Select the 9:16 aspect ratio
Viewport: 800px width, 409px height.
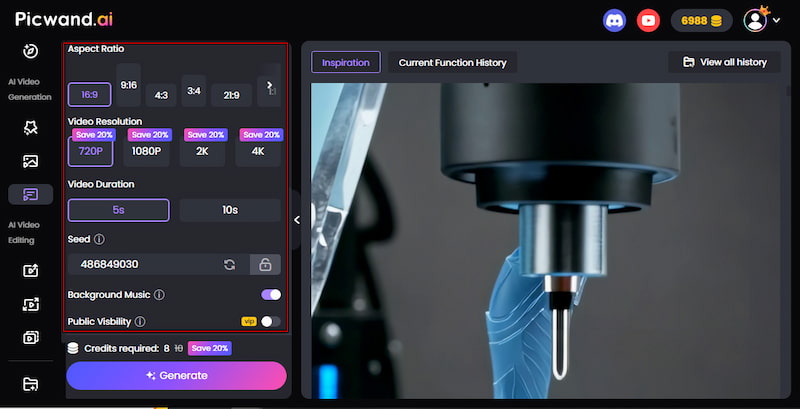(129, 85)
